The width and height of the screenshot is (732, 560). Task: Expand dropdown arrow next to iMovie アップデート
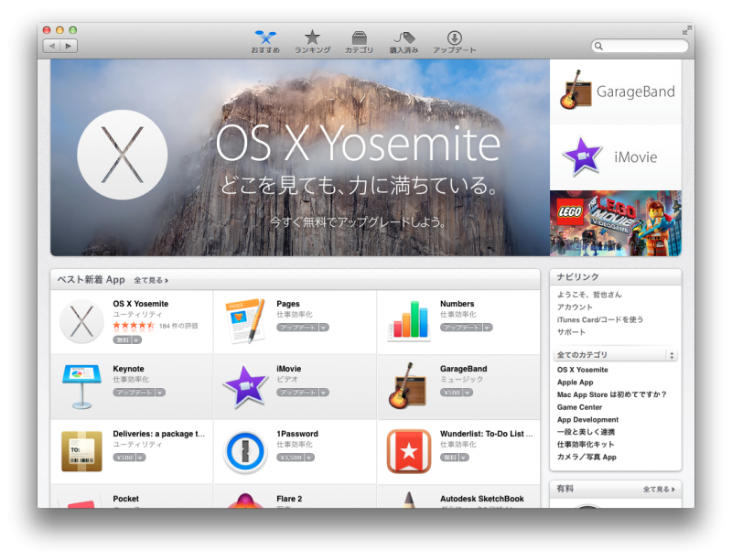[324, 392]
